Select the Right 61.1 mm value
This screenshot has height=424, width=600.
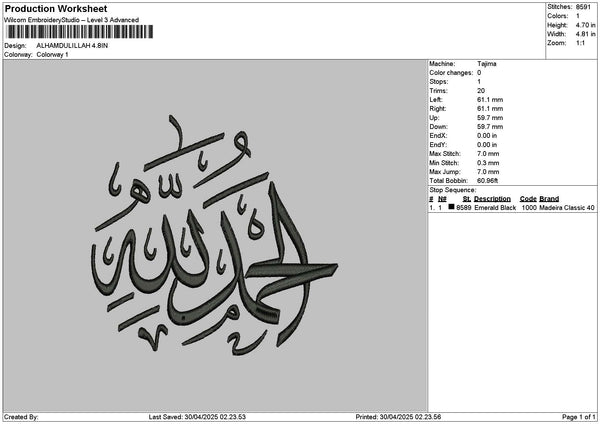click(x=490, y=109)
